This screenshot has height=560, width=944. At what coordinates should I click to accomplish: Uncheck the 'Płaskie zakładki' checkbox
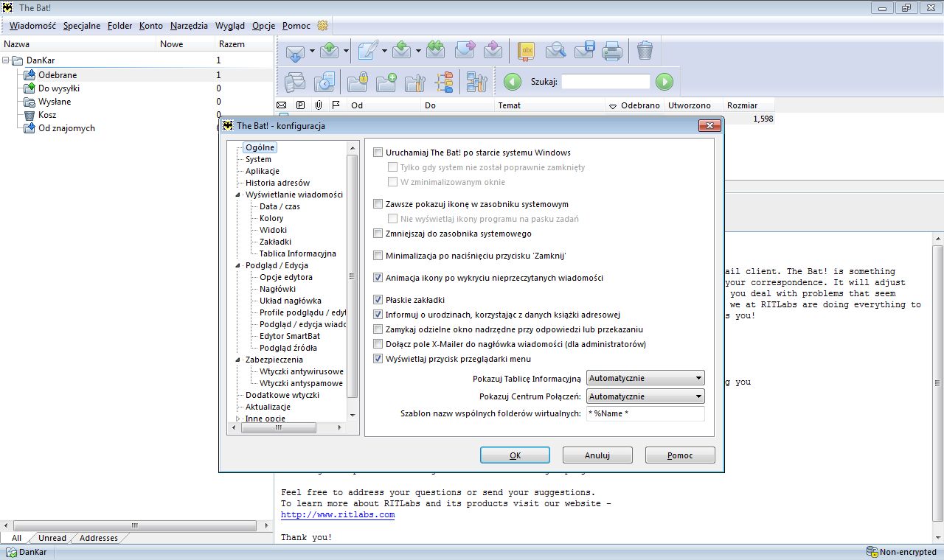378,300
